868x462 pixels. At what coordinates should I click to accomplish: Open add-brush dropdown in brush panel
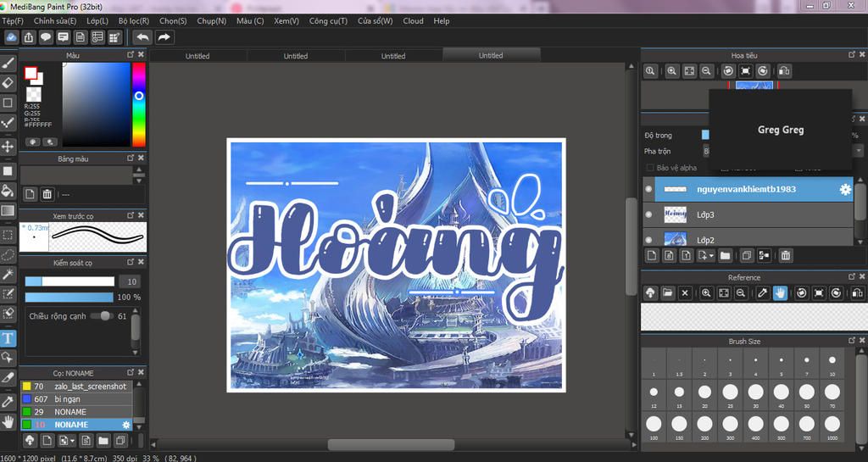(72, 441)
